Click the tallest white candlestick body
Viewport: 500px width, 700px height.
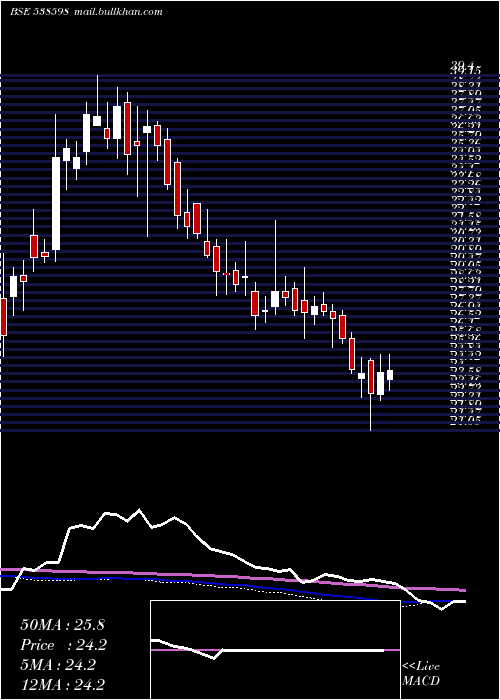[x=56, y=204]
